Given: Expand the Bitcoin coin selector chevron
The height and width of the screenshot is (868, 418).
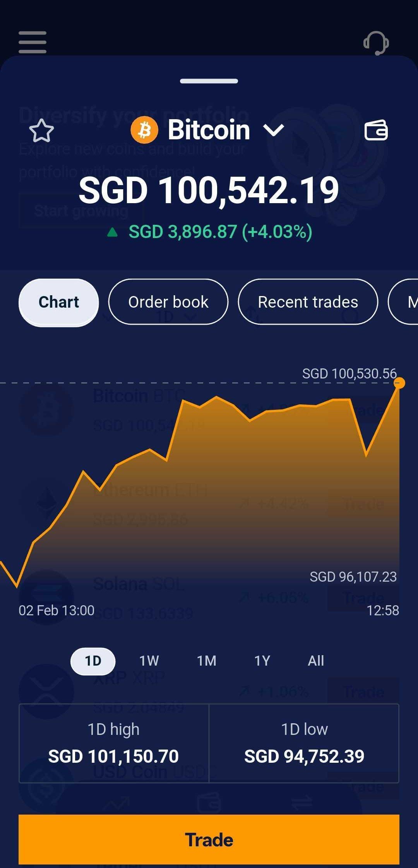Looking at the screenshot, I should coord(274,130).
